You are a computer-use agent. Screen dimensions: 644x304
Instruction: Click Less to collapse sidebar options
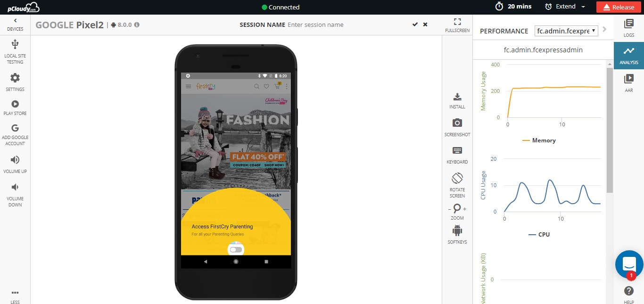(15, 296)
